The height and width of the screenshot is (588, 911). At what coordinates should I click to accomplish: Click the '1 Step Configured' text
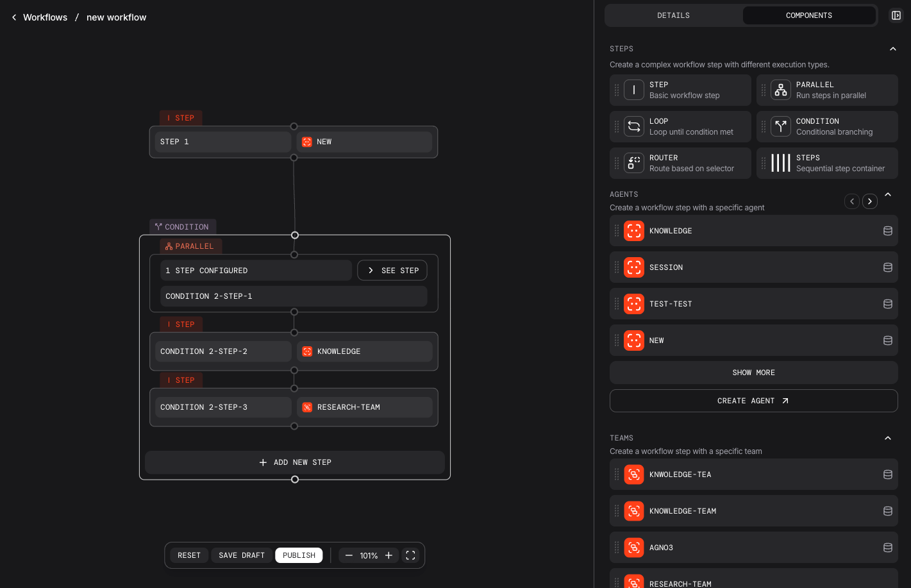(206, 271)
